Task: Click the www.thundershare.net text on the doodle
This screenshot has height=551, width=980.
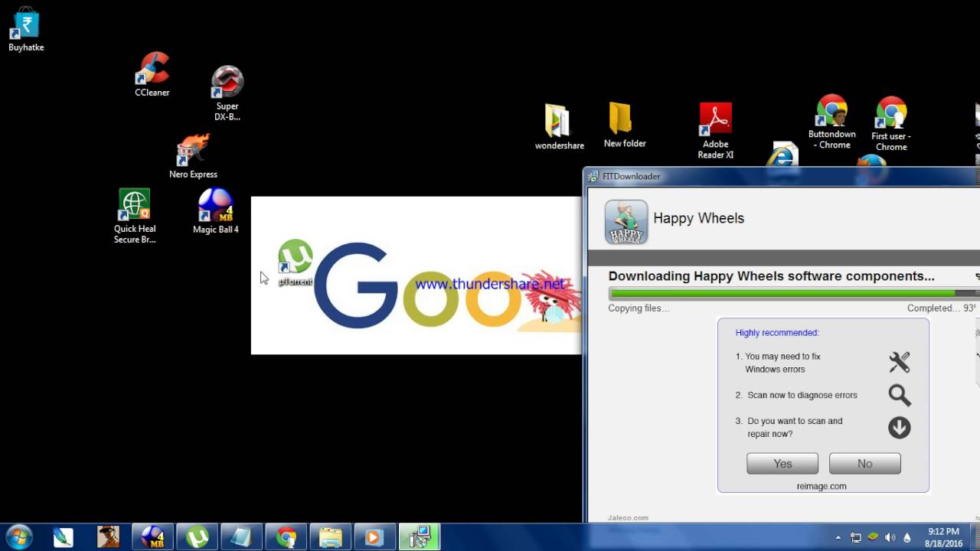Action: pos(490,284)
